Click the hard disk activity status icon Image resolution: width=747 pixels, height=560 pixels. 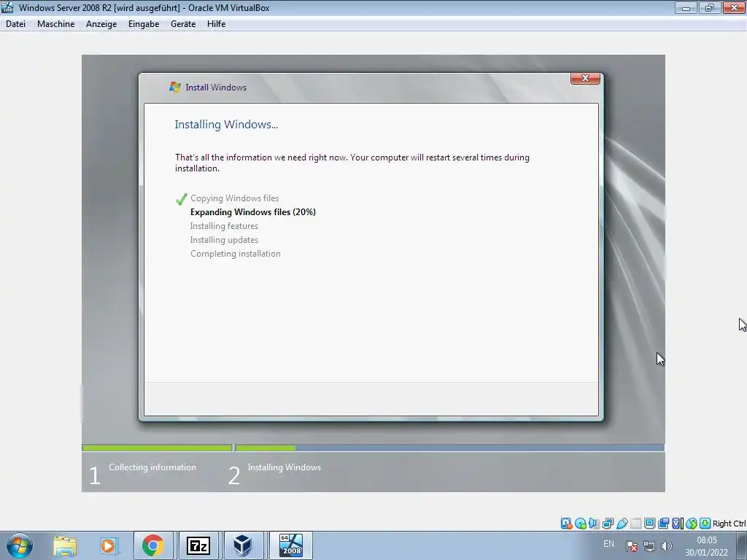pyautogui.click(x=566, y=524)
